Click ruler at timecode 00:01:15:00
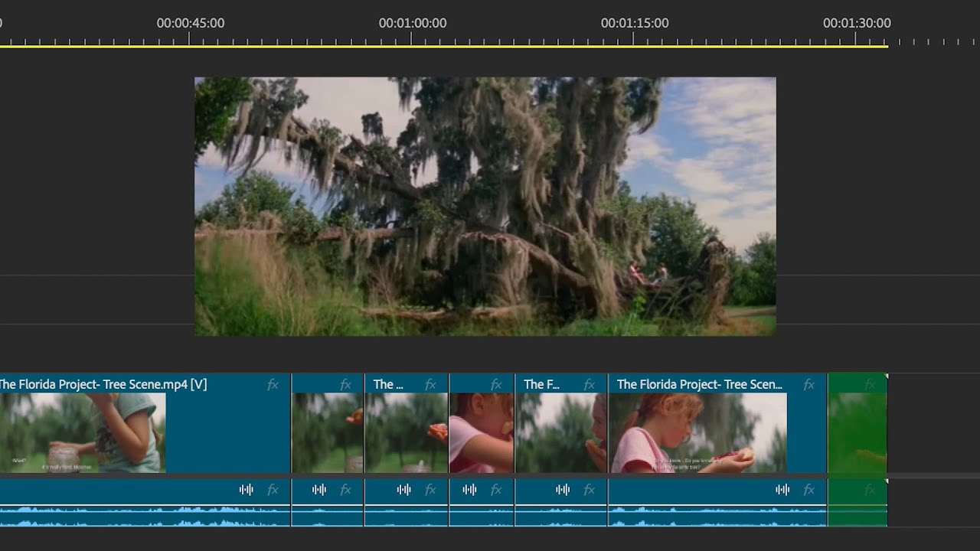 pyautogui.click(x=634, y=23)
